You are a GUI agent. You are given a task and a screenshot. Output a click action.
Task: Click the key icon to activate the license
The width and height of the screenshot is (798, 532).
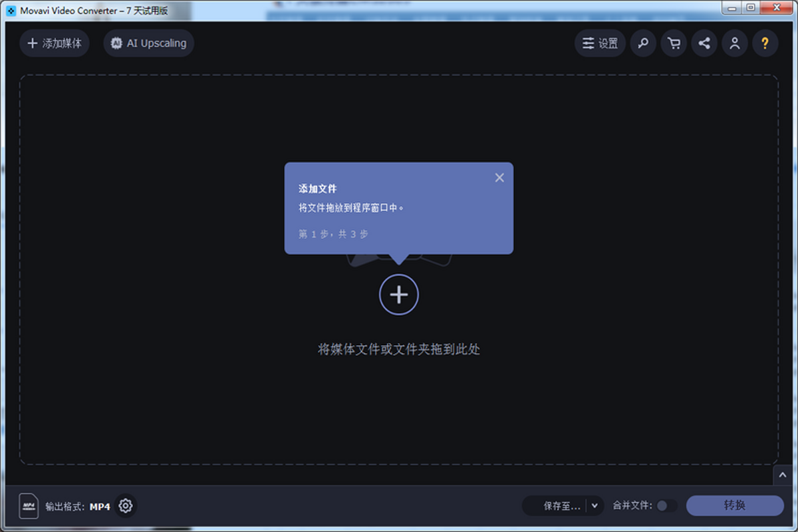[x=643, y=44]
